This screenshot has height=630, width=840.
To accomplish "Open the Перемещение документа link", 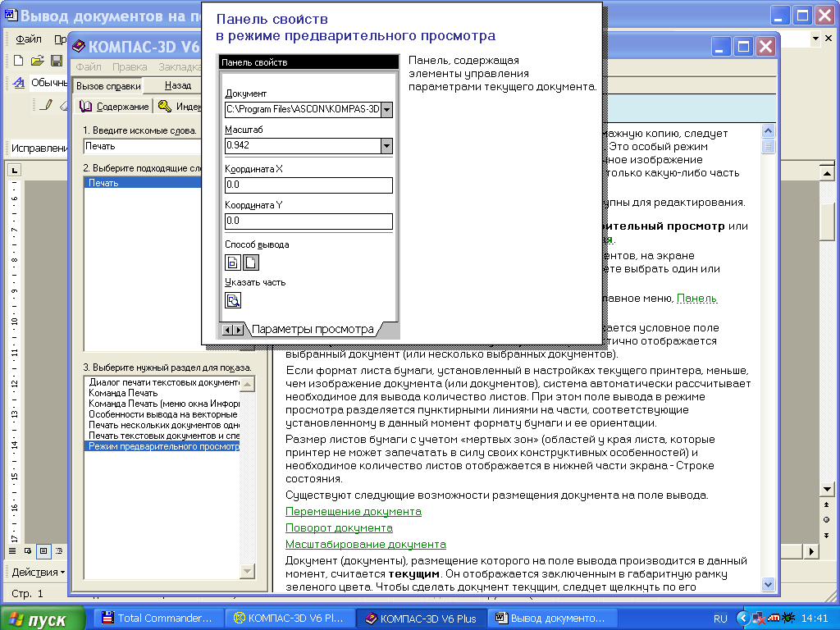I will pos(353,512).
